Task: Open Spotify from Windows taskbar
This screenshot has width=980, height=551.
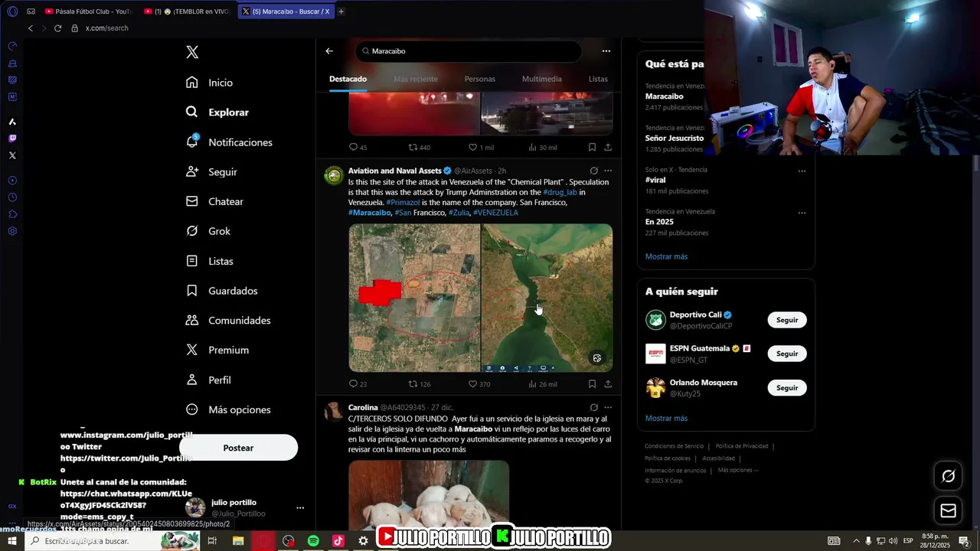Action: coord(313,541)
